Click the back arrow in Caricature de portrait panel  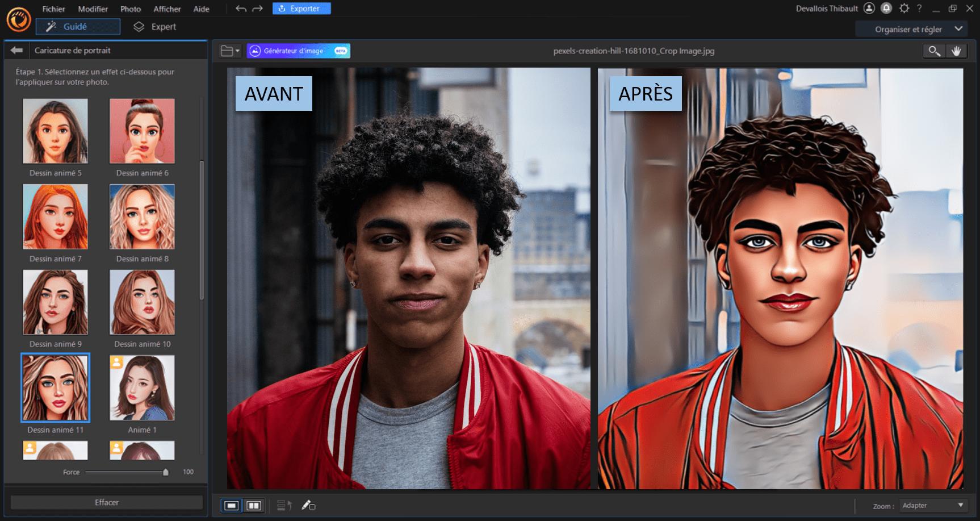tap(16, 50)
